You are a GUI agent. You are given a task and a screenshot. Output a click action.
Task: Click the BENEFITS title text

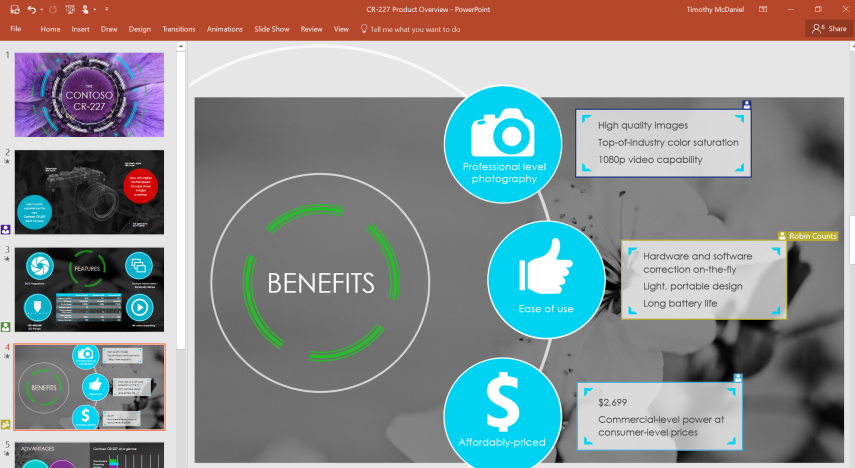[x=321, y=283]
